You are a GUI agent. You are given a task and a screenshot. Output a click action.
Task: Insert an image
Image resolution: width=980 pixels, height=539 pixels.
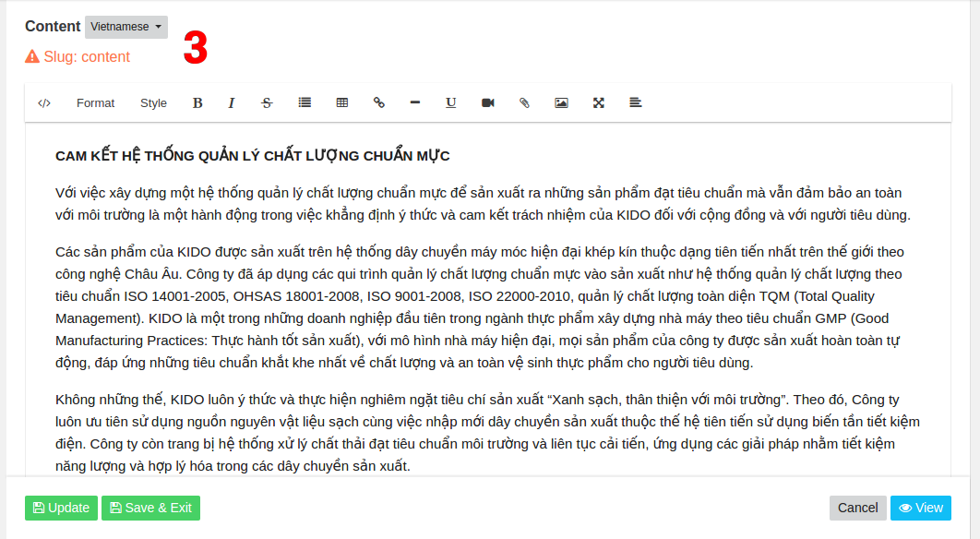point(561,103)
